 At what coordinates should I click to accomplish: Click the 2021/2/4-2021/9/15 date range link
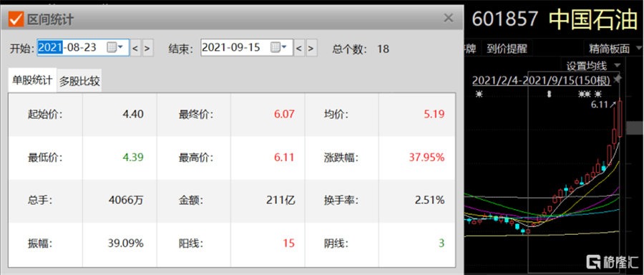click(x=542, y=79)
